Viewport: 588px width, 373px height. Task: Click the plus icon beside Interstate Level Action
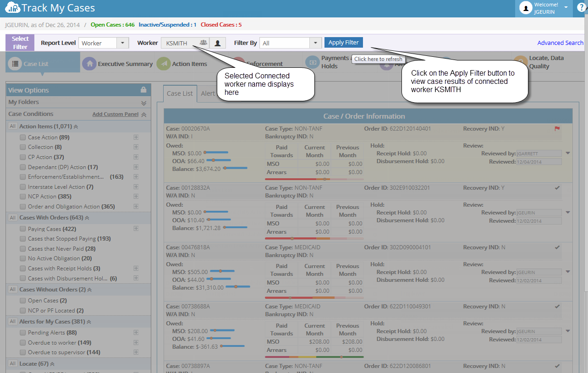tap(136, 187)
